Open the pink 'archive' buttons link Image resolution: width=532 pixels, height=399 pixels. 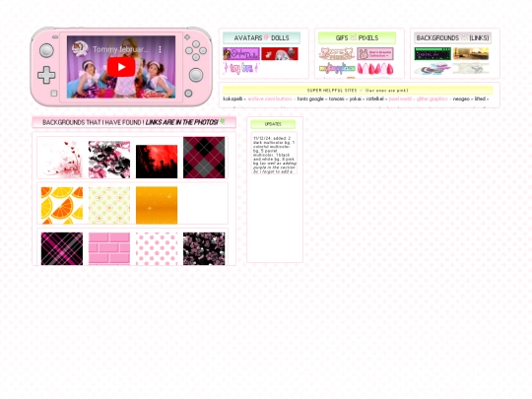tap(270, 99)
